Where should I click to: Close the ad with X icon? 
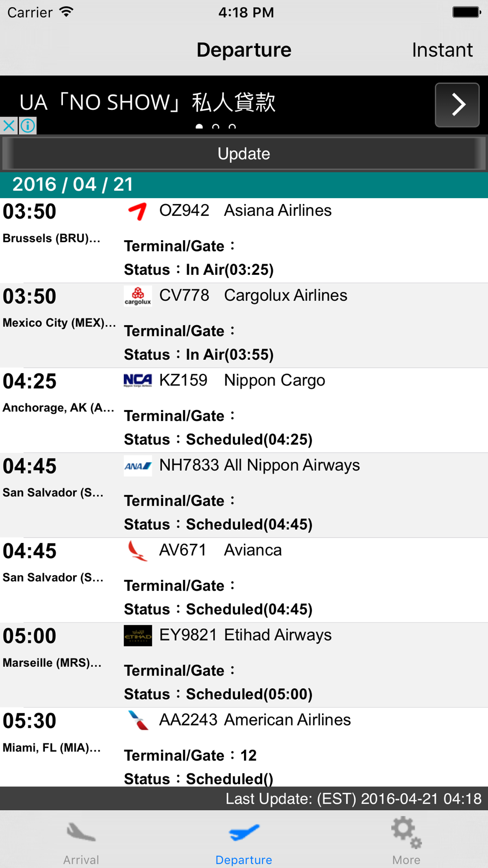coord(9,125)
